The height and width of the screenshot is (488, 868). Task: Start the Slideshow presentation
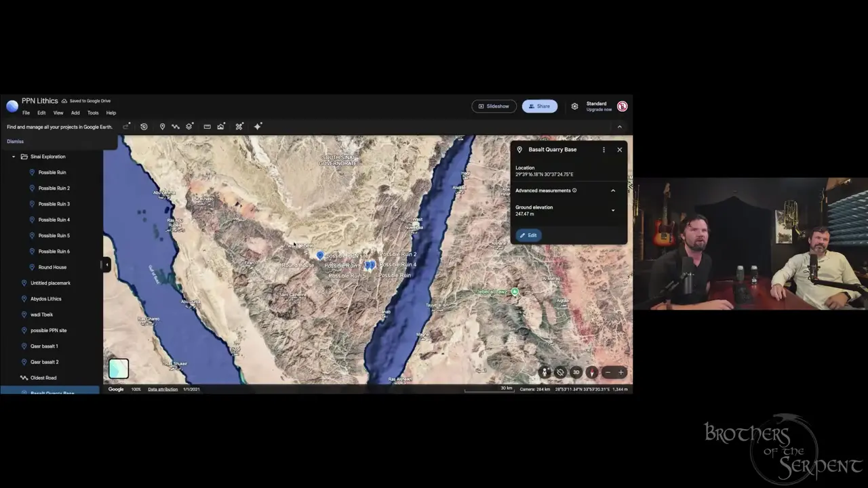pyautogui.click(x=494, y=106)
